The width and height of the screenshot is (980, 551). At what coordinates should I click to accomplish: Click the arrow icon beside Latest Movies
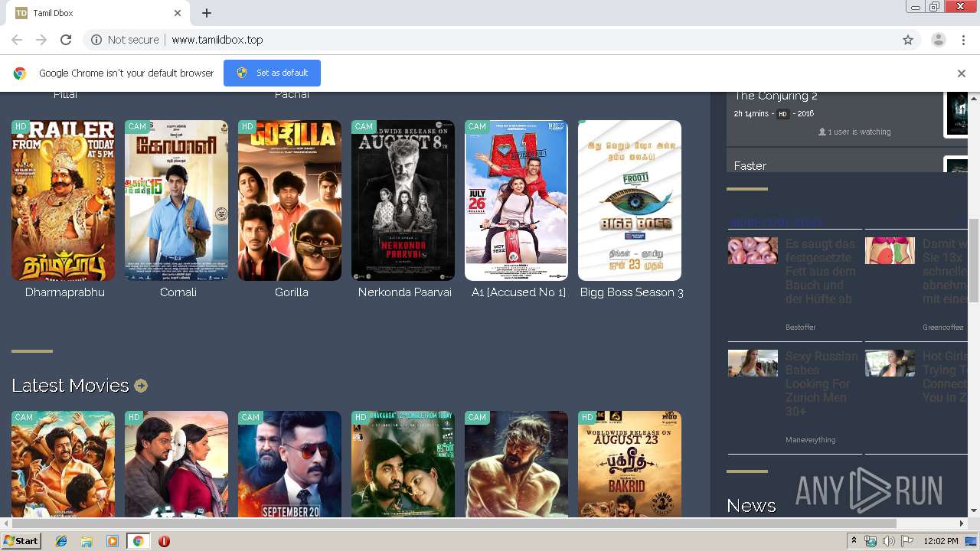click(x=141, y=386)
